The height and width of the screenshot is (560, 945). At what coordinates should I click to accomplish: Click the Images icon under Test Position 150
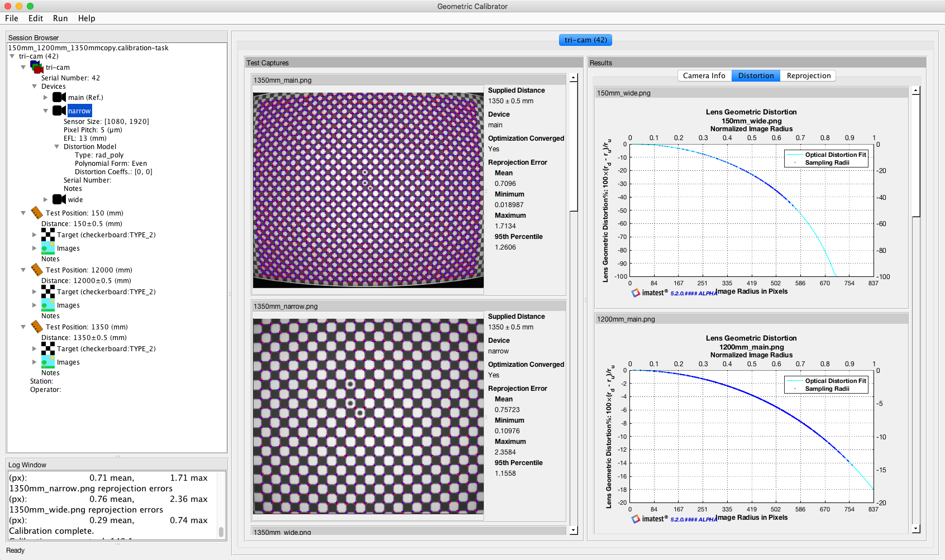click(x=48, y=248)
